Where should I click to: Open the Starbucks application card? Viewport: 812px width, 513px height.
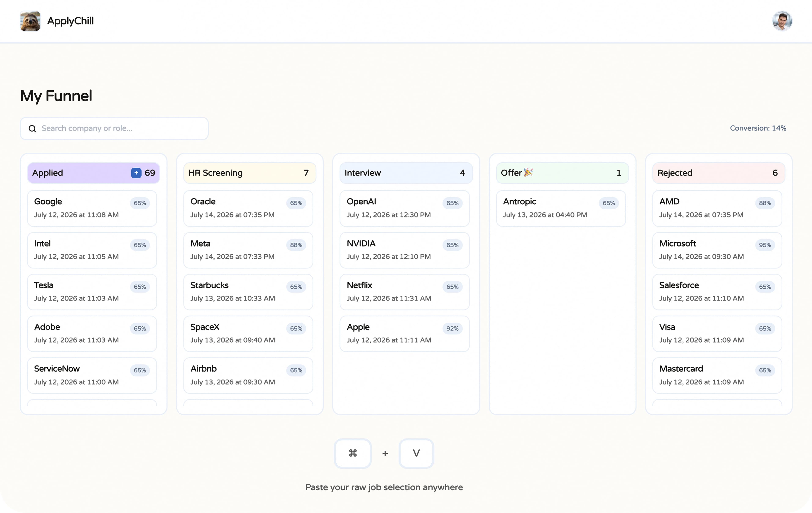pos(248,292)
